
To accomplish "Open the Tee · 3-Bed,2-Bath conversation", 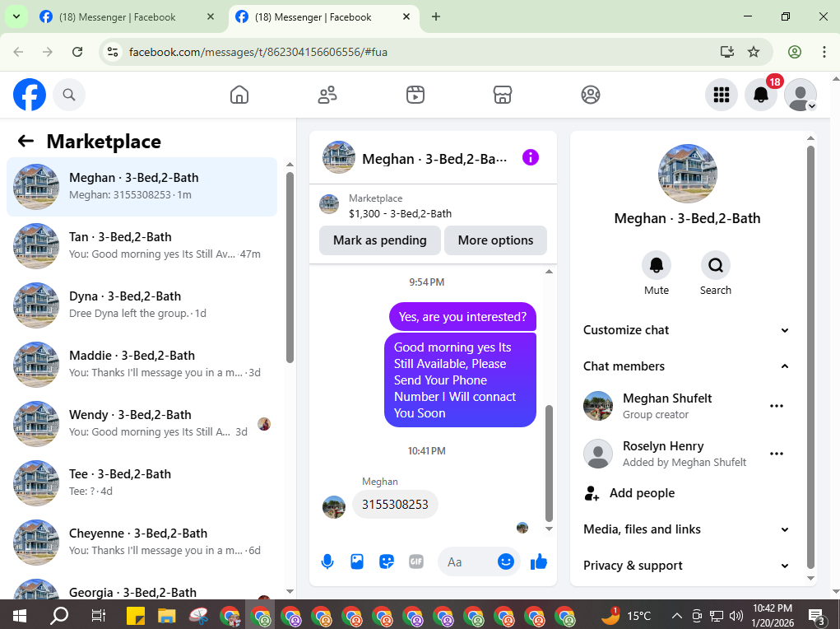I will point(142,482).
